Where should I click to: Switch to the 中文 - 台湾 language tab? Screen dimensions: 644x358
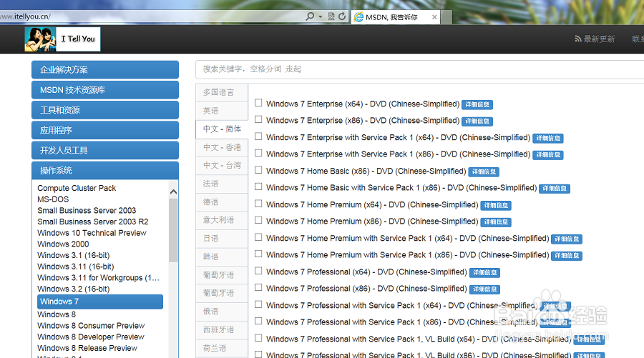pyautogui.click(x=222, y=165)
